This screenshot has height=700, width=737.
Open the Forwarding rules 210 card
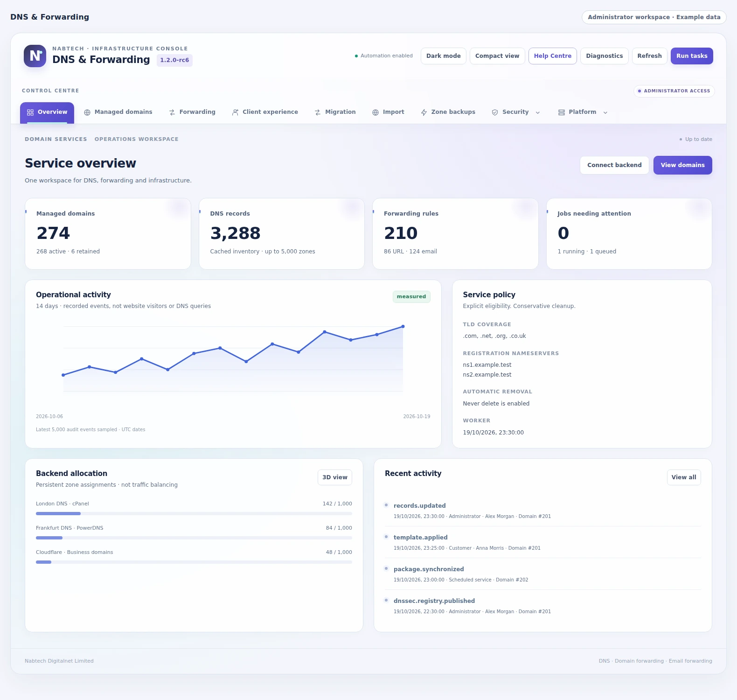(455, 234)
